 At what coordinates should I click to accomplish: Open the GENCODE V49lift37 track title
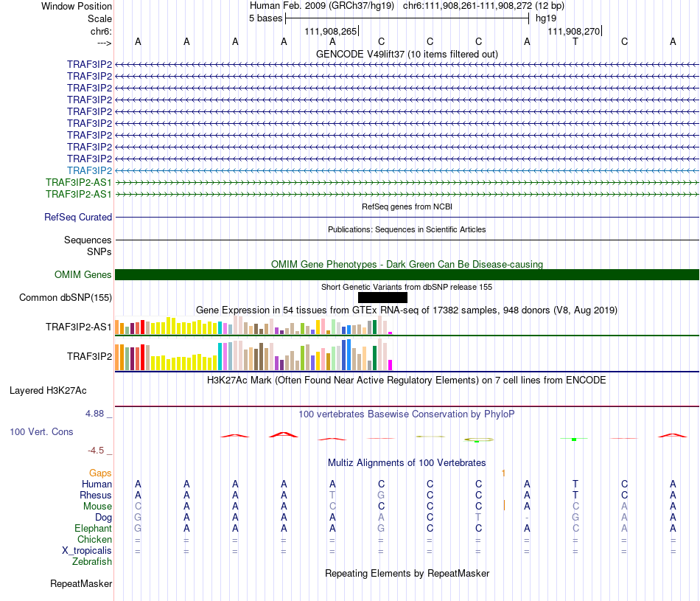[x=407, y=54]
